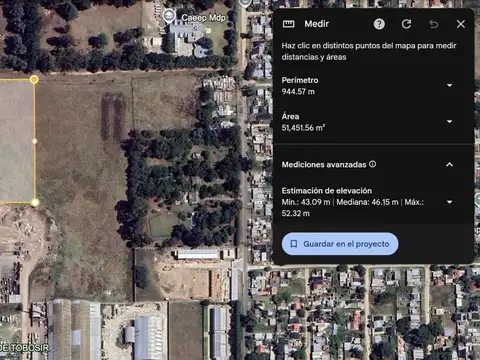Click the elevation Mín. 43.09 m reading
The image size is (480, 360).
point(306,202)
